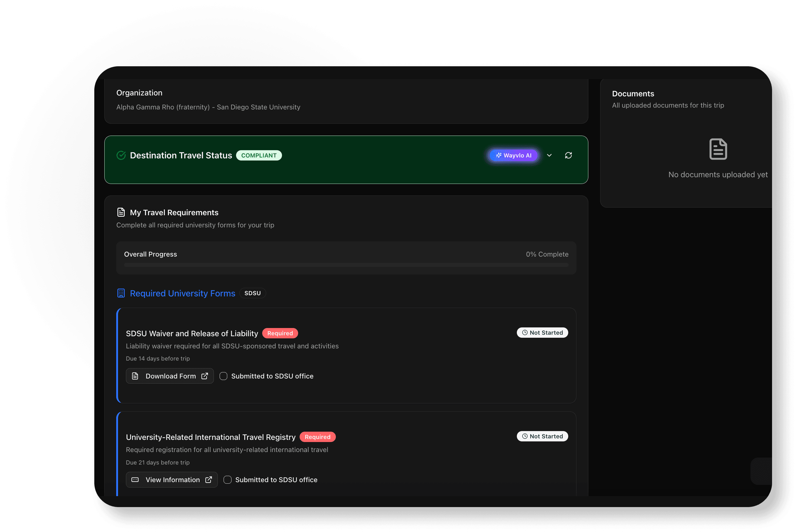Screen dimensions: 797x532
Task: Click the View Information button
Action: tap(172, 480)
